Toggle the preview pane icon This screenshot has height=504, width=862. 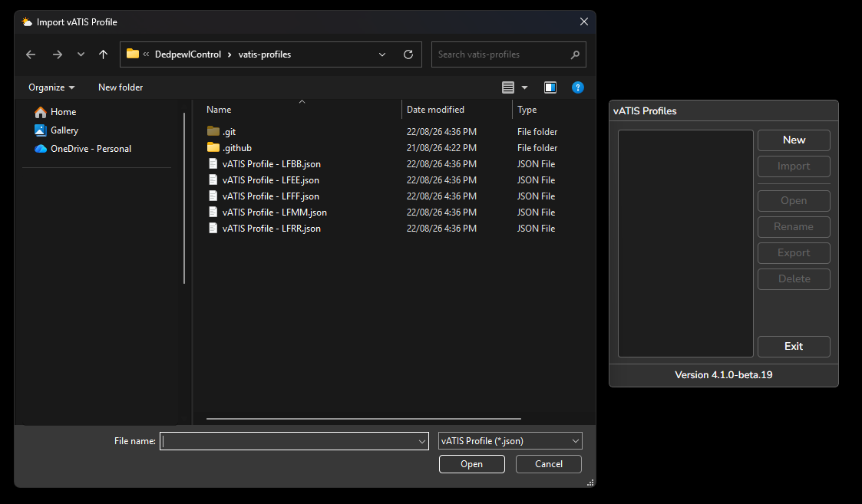[x=550, y=87]
